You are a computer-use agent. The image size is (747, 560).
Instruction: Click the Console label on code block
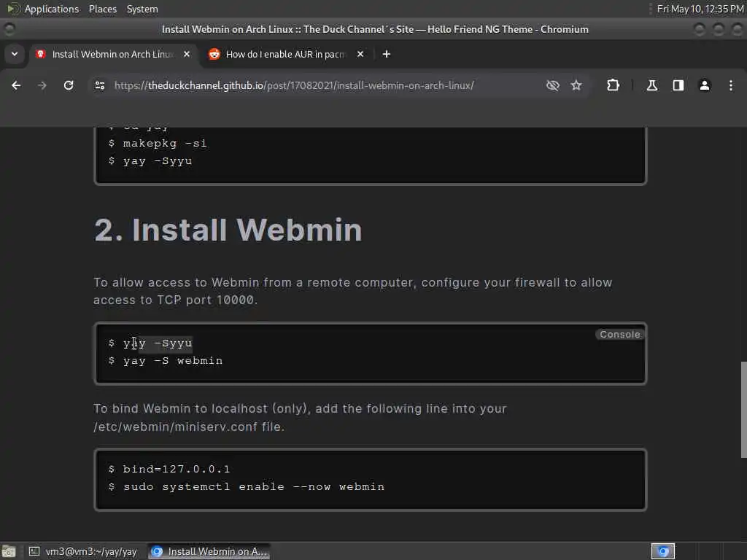tap(620, 334)
